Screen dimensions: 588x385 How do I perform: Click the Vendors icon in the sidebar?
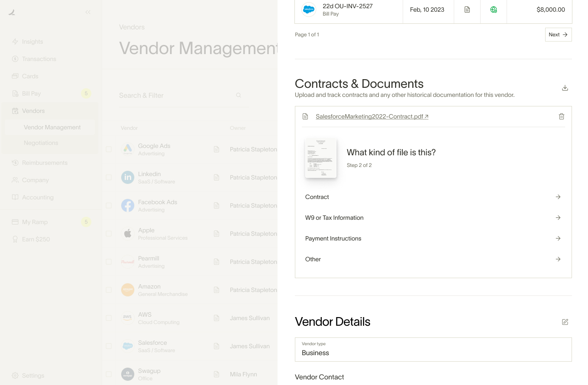tap(15, 111)
